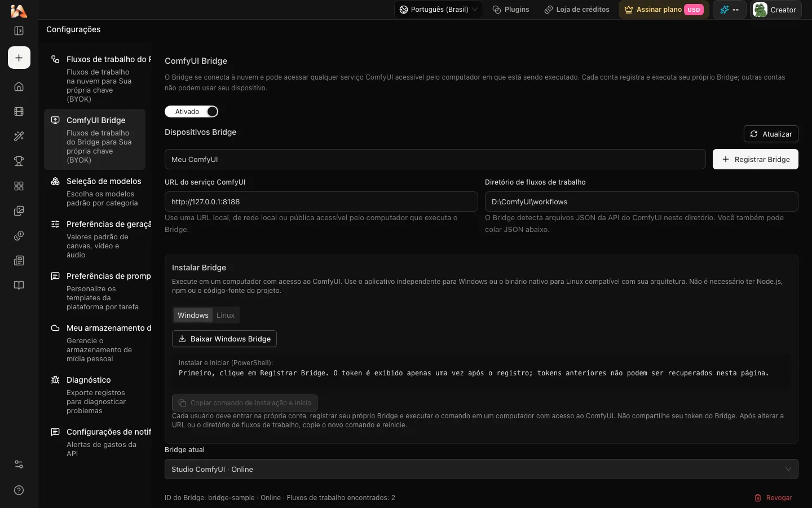The image size is (812, 508).
Task: Click the copy icon on Copiar comando button
Action: 182,403
